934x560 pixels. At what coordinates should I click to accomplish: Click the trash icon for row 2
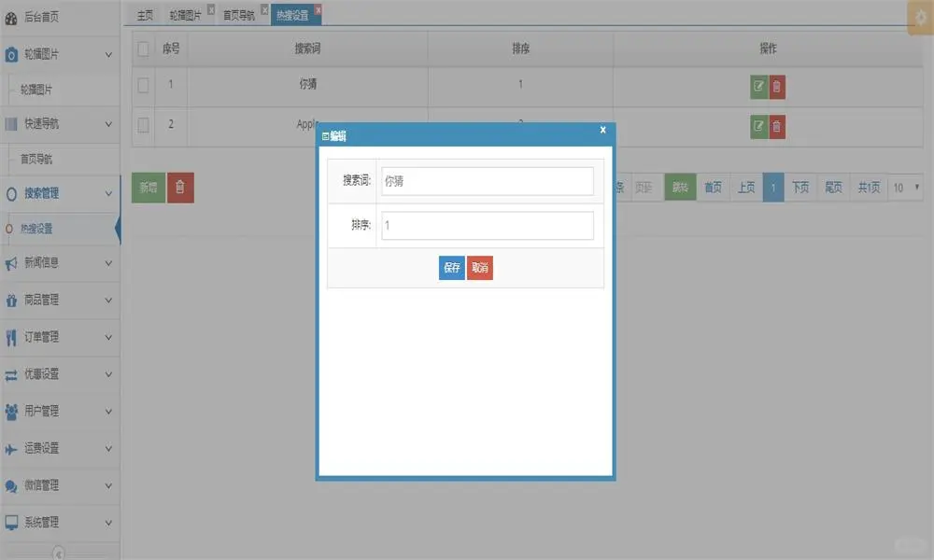(x=777, y=126)
